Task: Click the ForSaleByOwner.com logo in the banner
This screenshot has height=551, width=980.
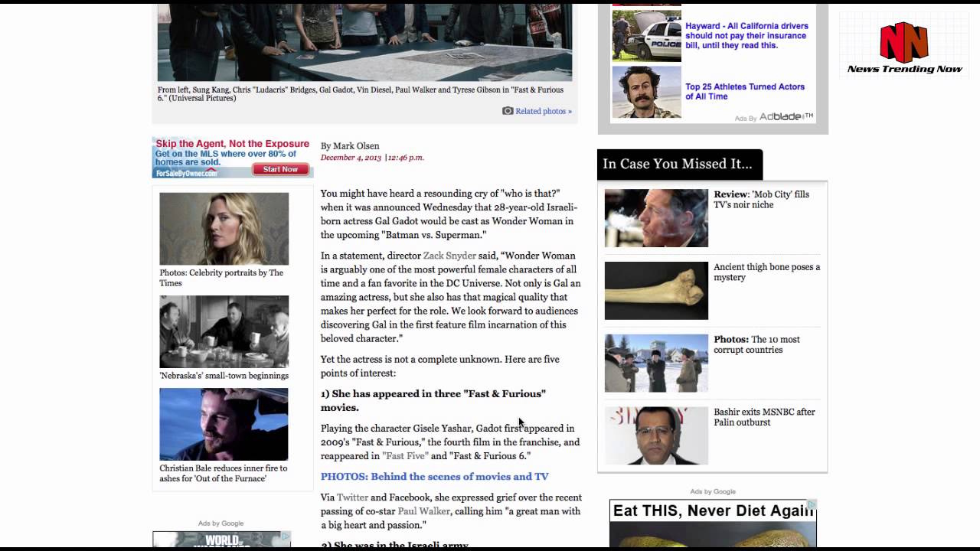Action: 186,173
